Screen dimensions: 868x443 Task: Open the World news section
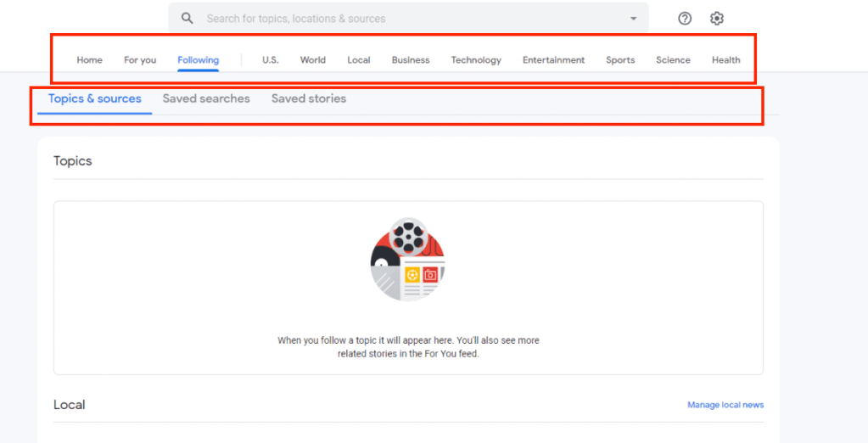click(x=312, y=60)
